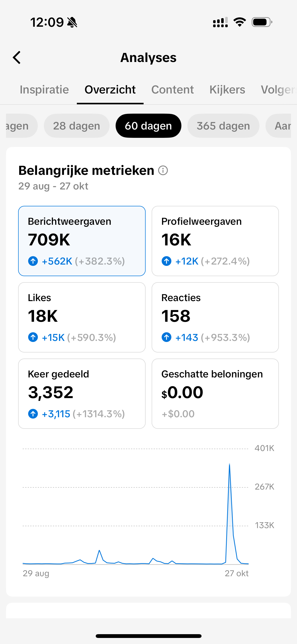Image resolution: width=297 pixels, height=644 pixels.
Task: Tap the Wi-Fi status icon
Action: click(240, 22)
